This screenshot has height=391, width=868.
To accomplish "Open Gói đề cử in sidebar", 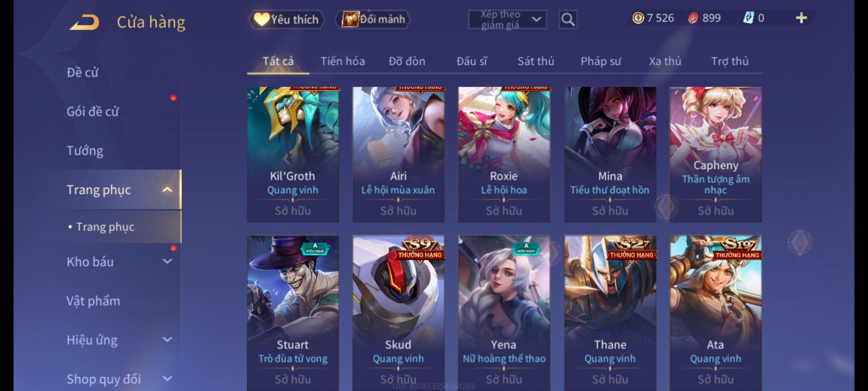I will (x=93, y=112).
